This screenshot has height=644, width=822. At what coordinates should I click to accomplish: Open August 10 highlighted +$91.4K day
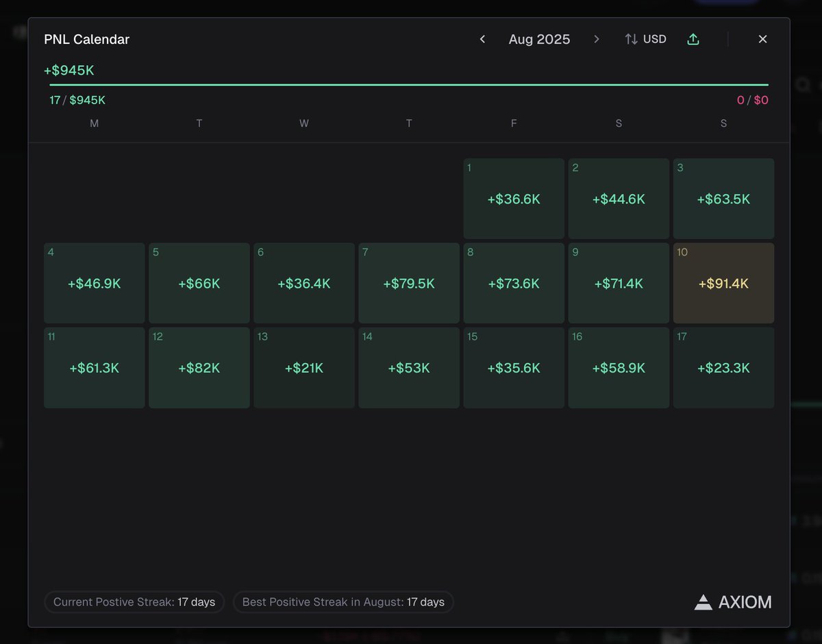(x=723, y=283)
